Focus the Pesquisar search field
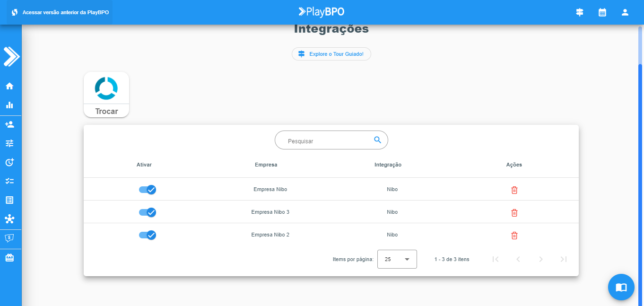The width and height of the screenshot is (644, 306). coord(331,140)
